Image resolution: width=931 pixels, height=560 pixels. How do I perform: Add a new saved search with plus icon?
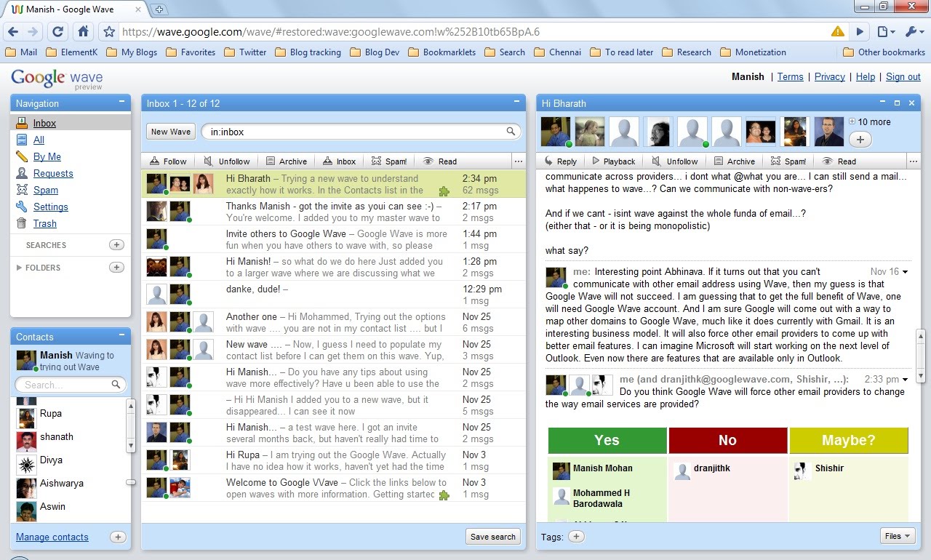pos(116,245)
